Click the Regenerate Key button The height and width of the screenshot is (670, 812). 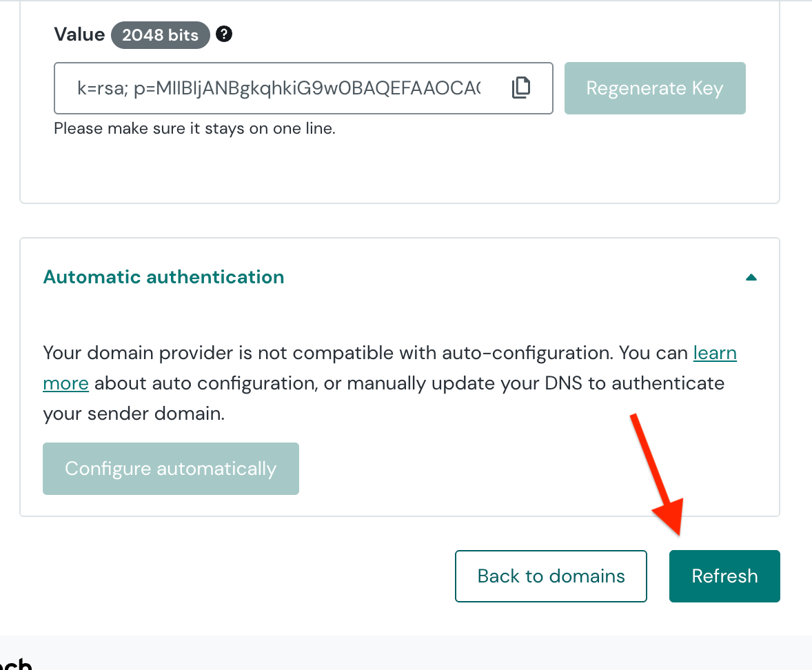click(655, 88)
